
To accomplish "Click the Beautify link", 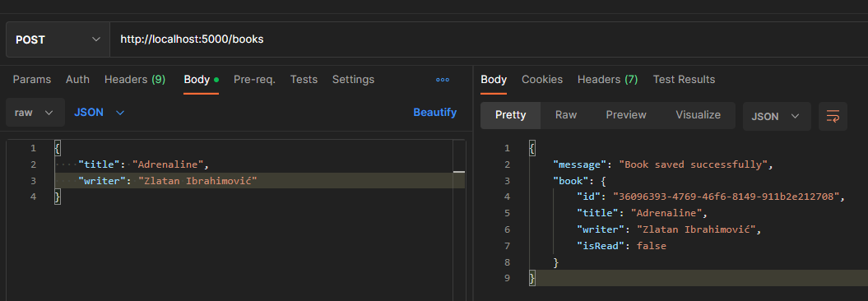I will (x=434, y=113).
